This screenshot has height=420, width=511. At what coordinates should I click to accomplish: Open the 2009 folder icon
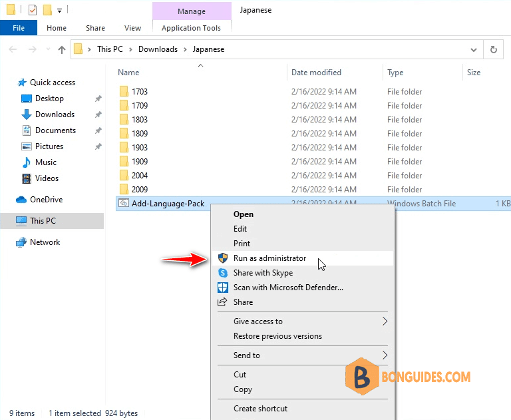pyautogui.click(x=124, y=190)
